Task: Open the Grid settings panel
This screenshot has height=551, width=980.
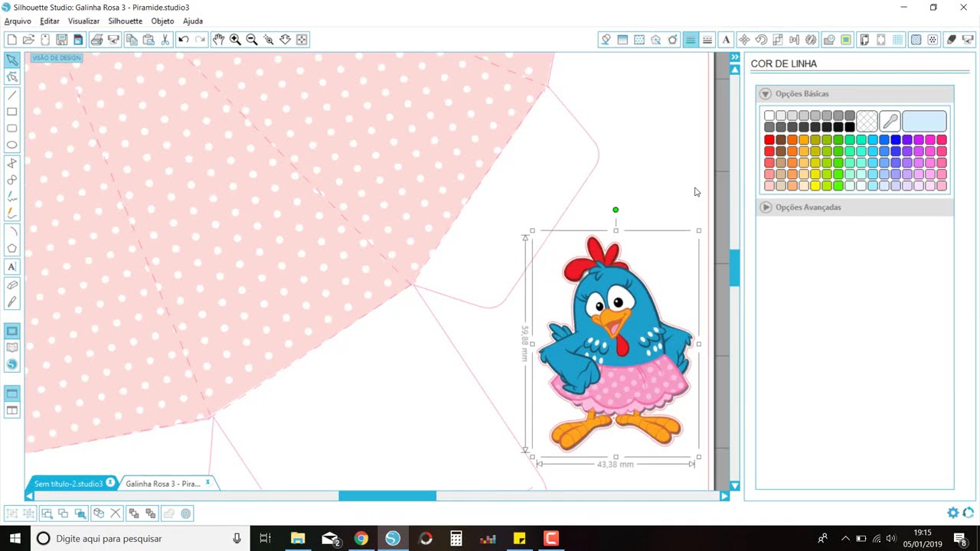Action: (x=898, y=40)
